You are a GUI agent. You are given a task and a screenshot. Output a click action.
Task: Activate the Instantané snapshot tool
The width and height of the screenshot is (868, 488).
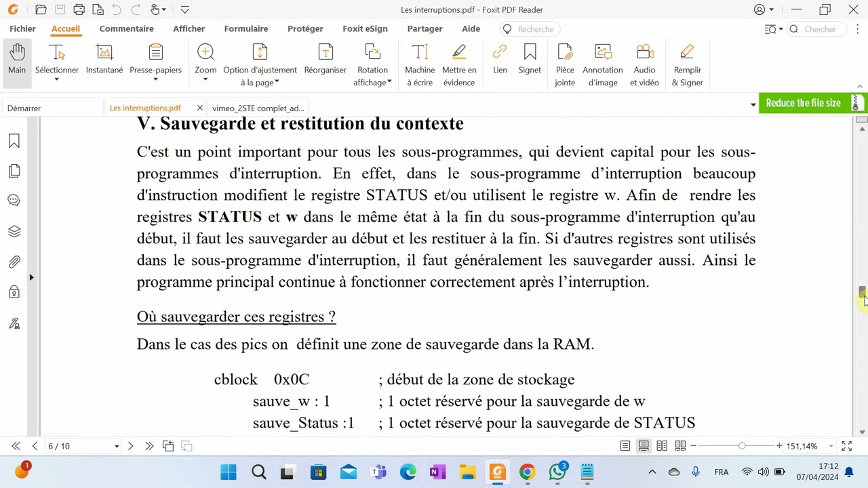pyautogui.click(x=104, y=60)
